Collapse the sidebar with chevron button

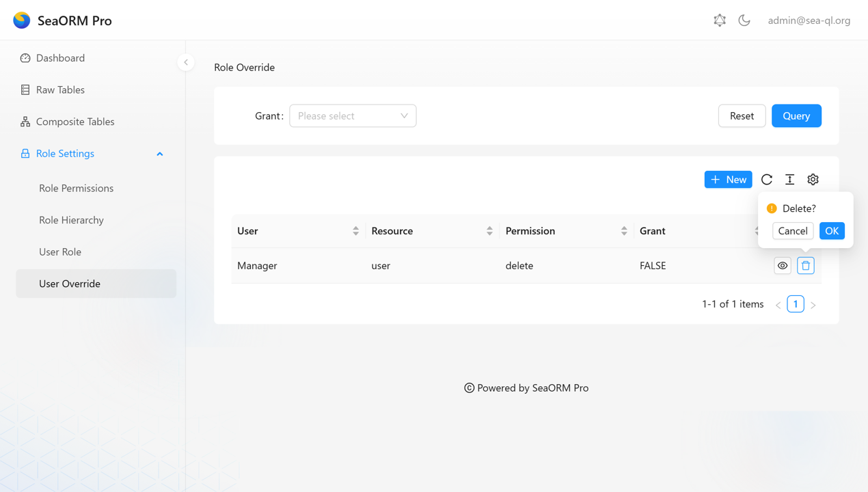pyautogui.click(x=186, y=62)
